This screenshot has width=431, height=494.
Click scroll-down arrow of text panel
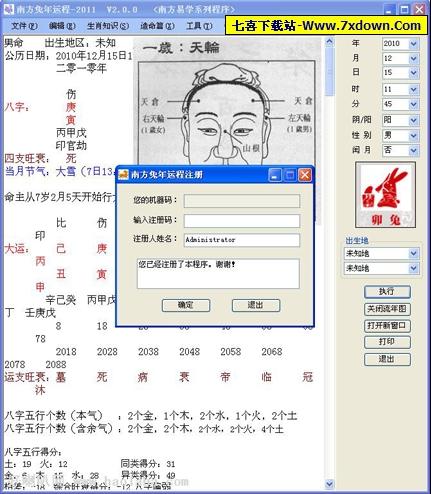point(329,483)
